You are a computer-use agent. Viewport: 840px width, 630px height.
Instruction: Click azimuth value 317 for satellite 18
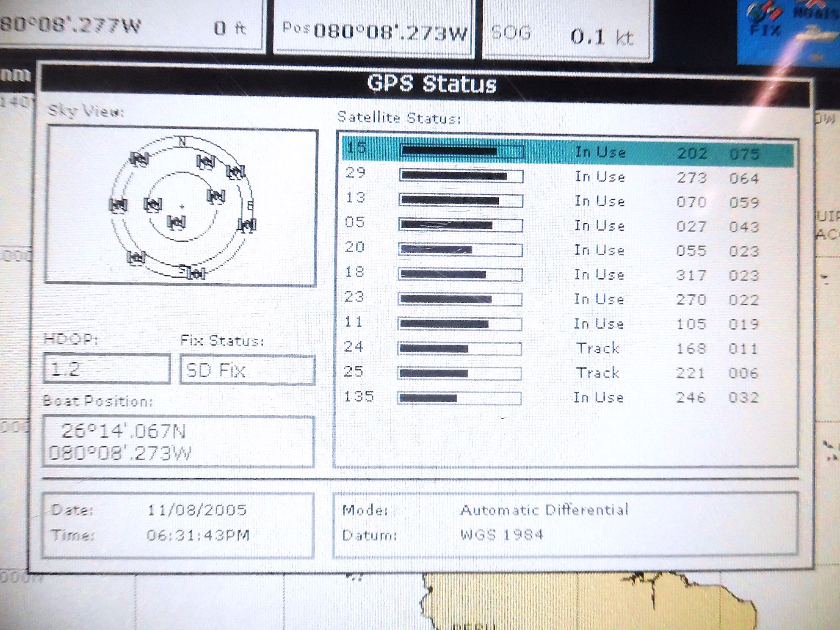(x=691, y=275)
